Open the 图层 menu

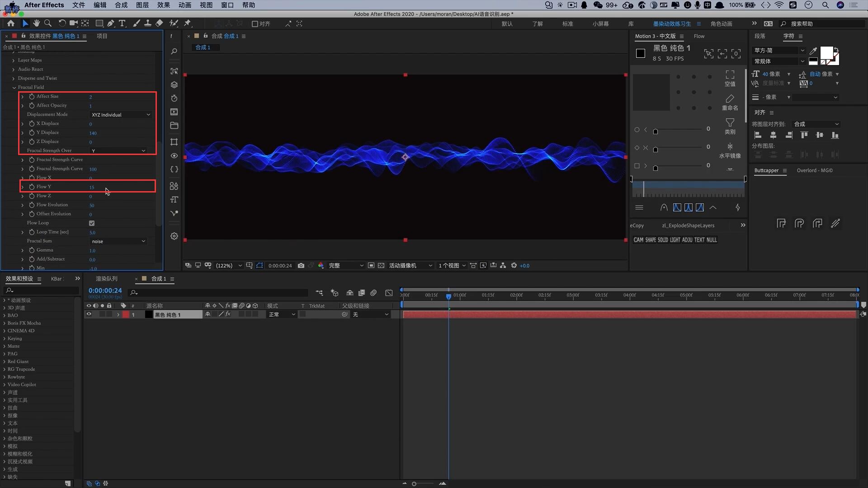point(142,5)
